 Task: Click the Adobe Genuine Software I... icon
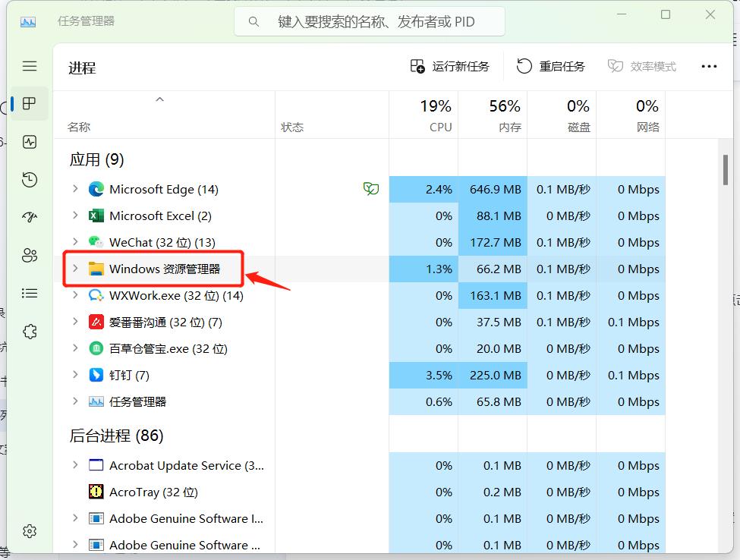[x=96, y=518]
